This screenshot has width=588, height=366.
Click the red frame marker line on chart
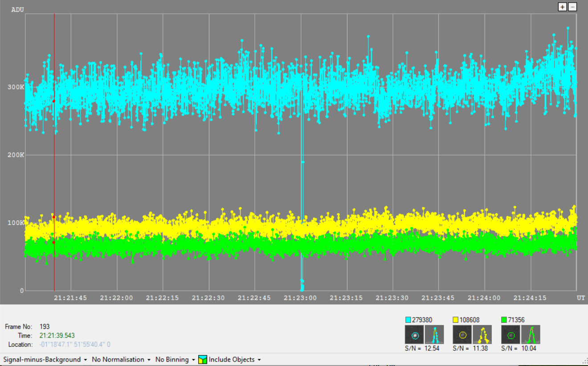[x=54, y=178]
